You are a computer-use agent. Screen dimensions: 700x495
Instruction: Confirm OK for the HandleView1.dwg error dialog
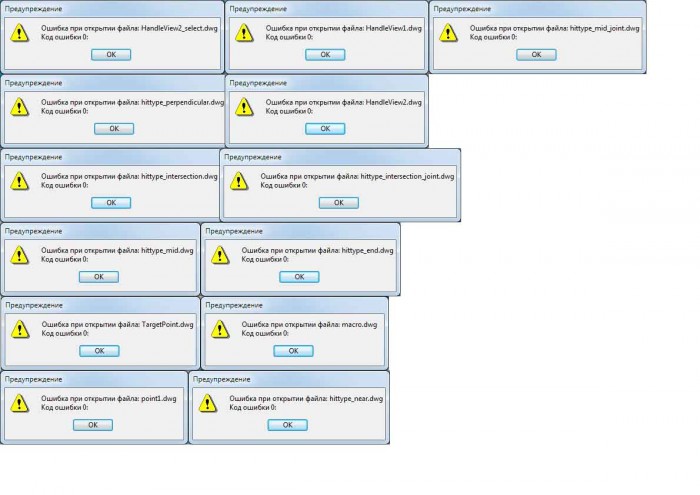325,54
